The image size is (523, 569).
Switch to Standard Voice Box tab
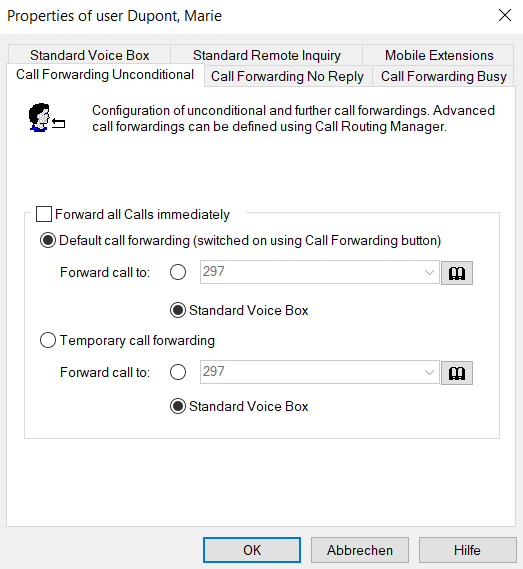pyautogui.click(x=89, y=55)
